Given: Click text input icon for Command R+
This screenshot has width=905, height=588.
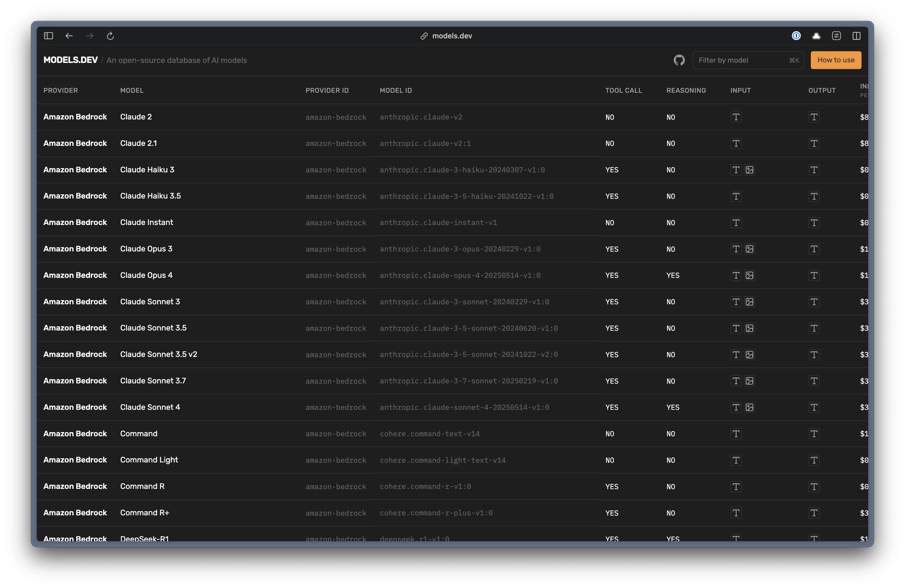Looking at the screenshot, I should tap(736, 513).
